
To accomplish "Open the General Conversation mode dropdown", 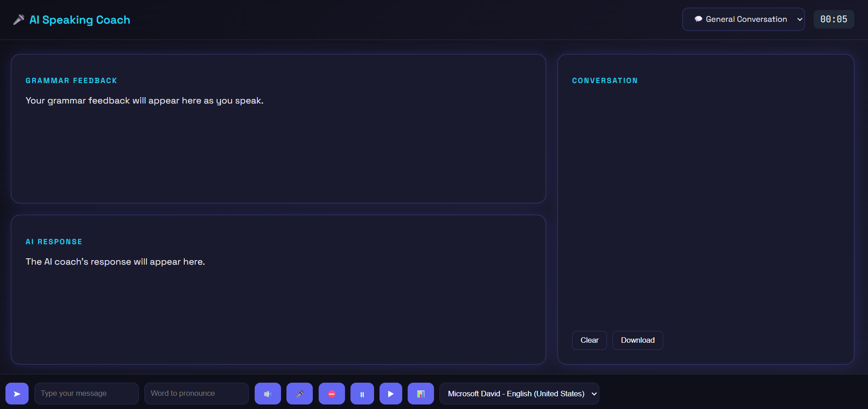I will coord(743,19).
